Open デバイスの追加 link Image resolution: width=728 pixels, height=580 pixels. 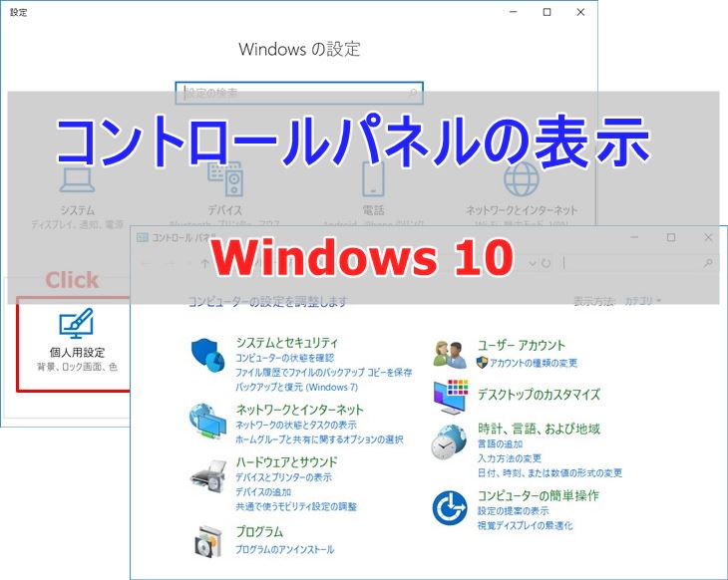pos(263,492)
